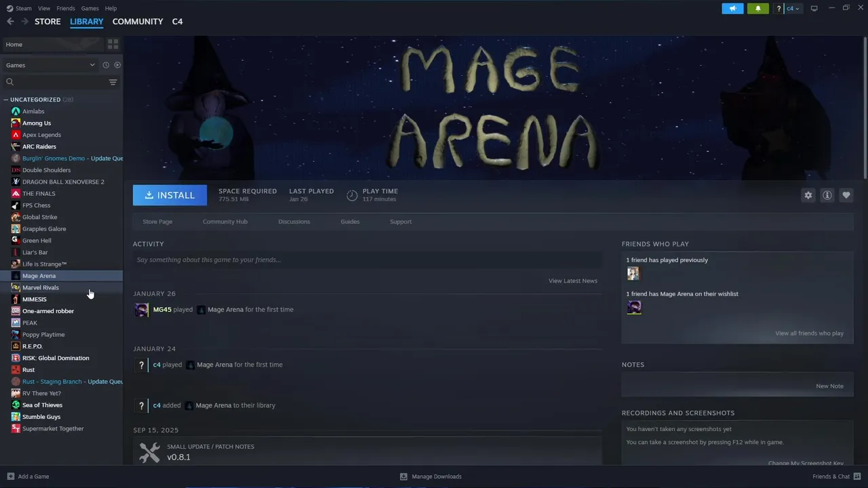Image resolution: width=868 pixels, height=488 pixels.
Task: Select THE FINALS in the library
Action: coord(61,194)
